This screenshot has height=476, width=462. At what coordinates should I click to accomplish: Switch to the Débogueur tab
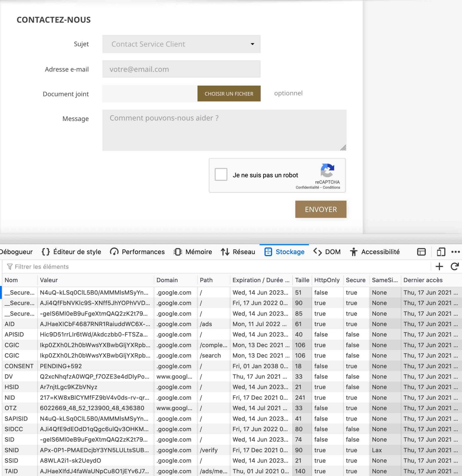coord(16,252)
